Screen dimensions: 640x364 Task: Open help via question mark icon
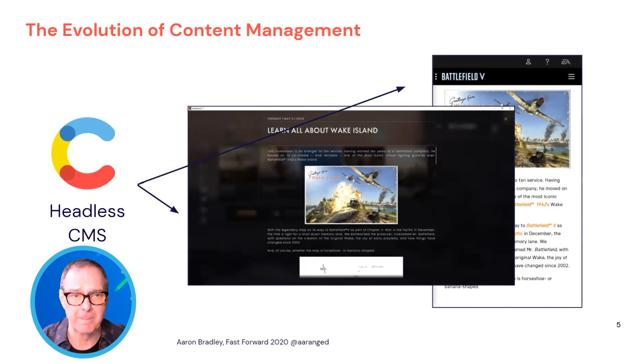pyautogui.click(x=547, y=62)
